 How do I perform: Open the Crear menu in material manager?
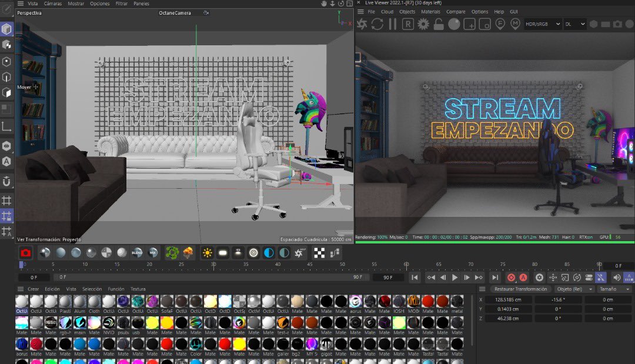point(33,289)
